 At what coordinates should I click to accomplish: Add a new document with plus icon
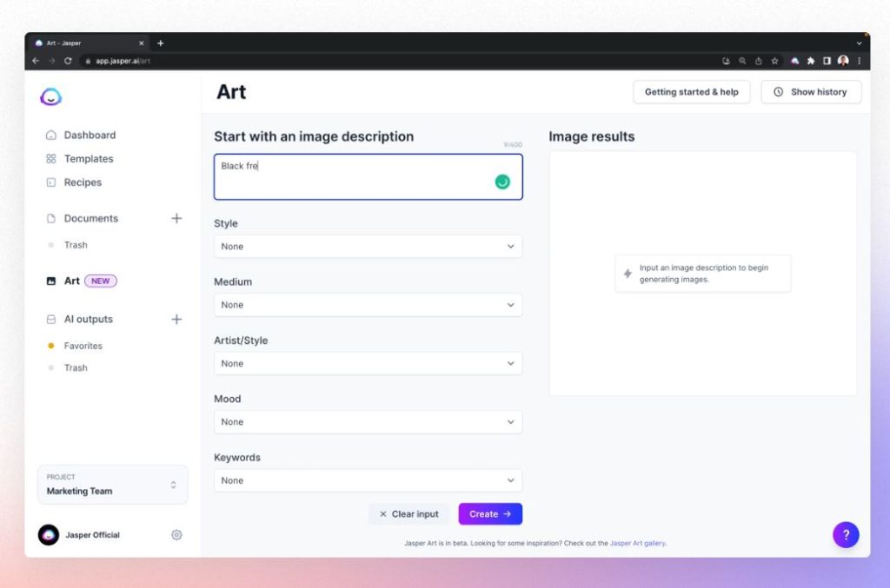176,218
